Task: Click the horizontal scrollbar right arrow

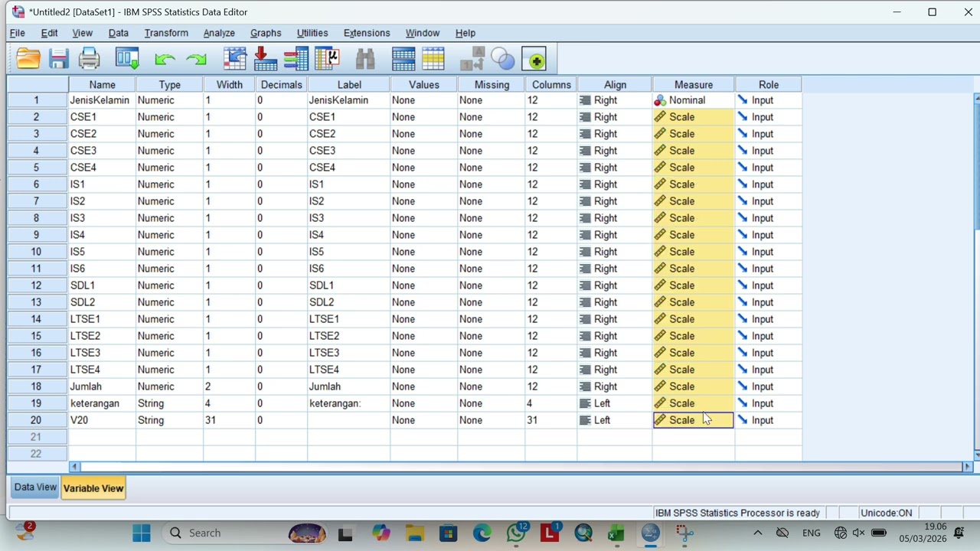Action: click(x=966, y=467)
